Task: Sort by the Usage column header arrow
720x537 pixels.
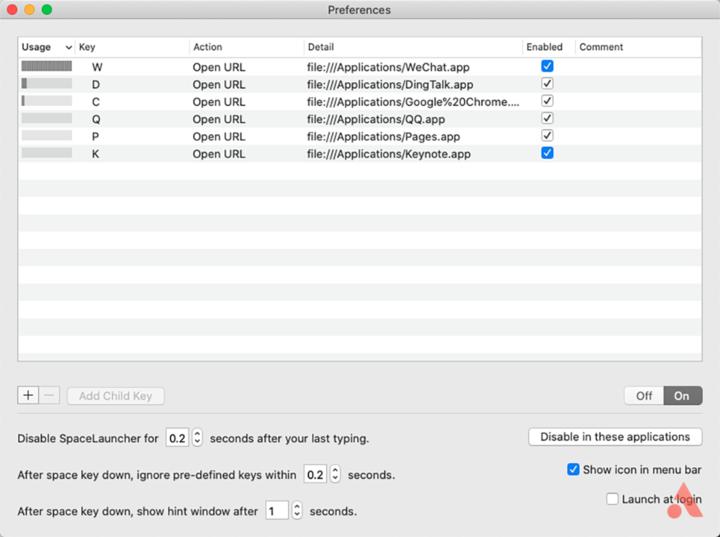Action: click(68, 47)
